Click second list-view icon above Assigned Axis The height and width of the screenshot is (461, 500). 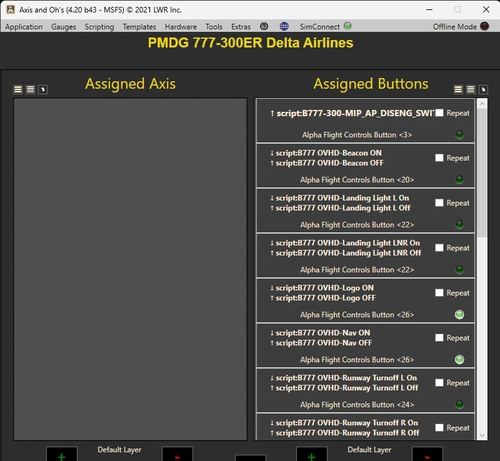[x=30, y=89]
